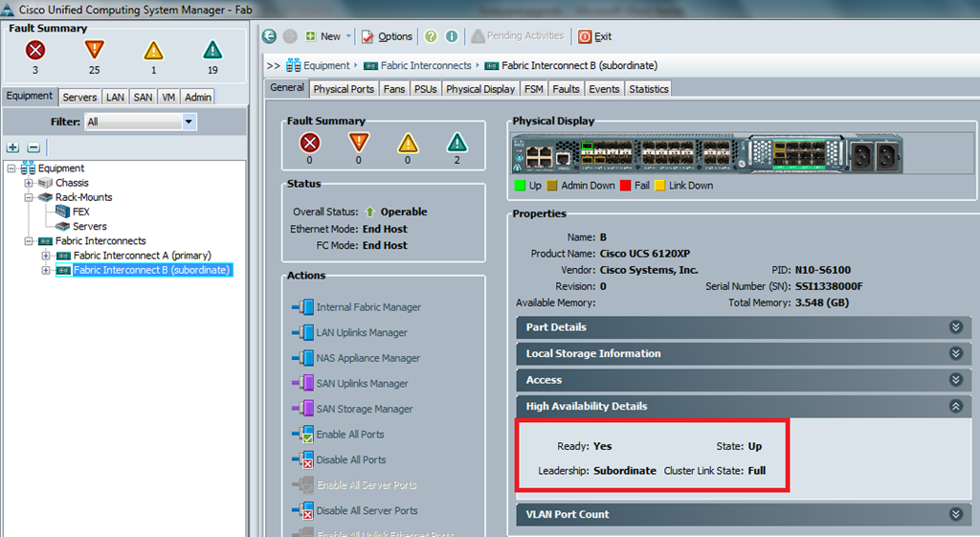Open the Fans tab

point(394,89)
